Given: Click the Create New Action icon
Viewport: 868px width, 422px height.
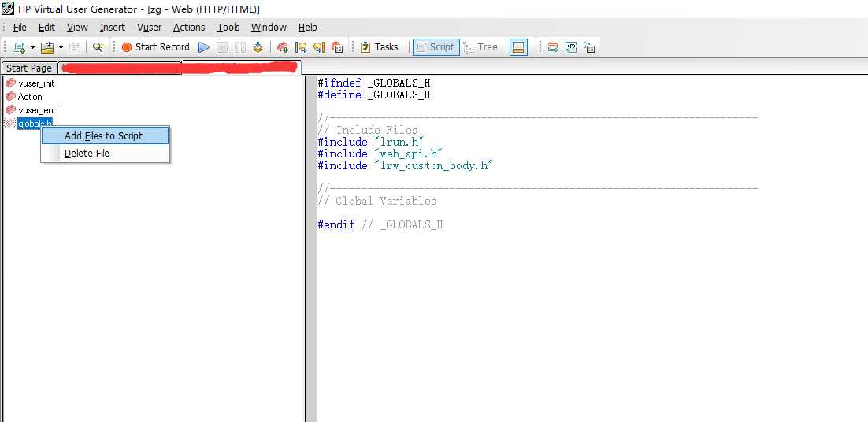Looking at the screenshot, I should [x=283, y=47].
